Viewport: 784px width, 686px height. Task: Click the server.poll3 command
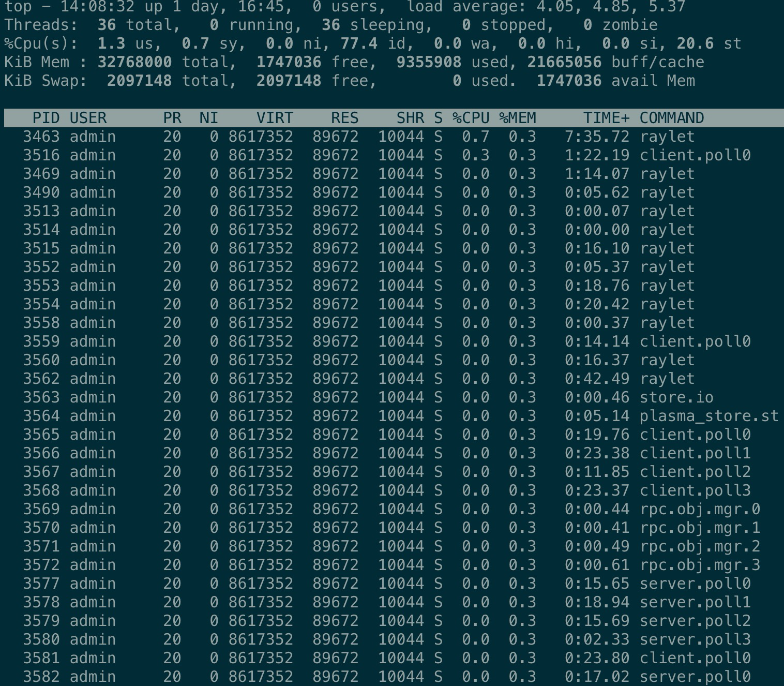click(x=695, y=639)
